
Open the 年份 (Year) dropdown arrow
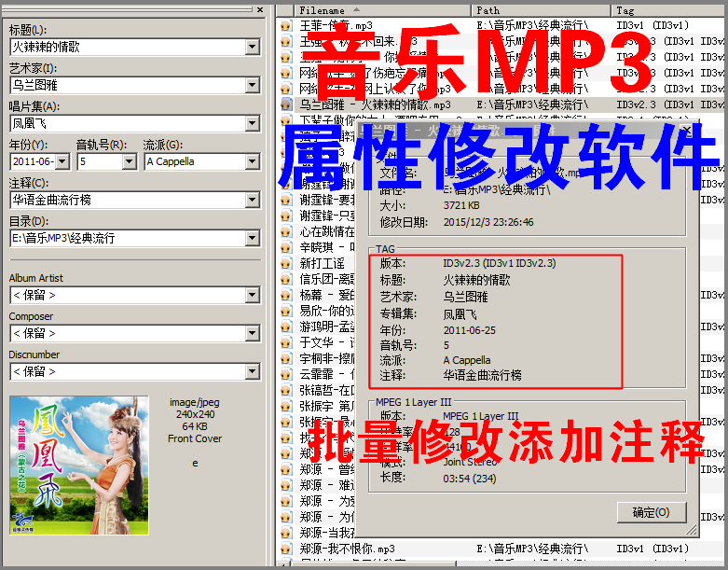[x=62, y=161]
